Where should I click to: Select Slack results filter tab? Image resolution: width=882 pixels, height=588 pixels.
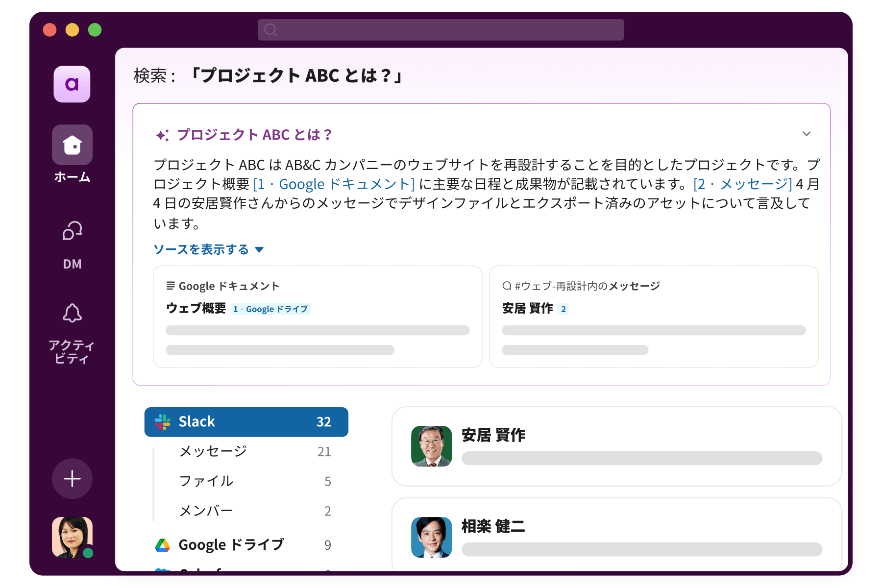click(x=246, y=422)
